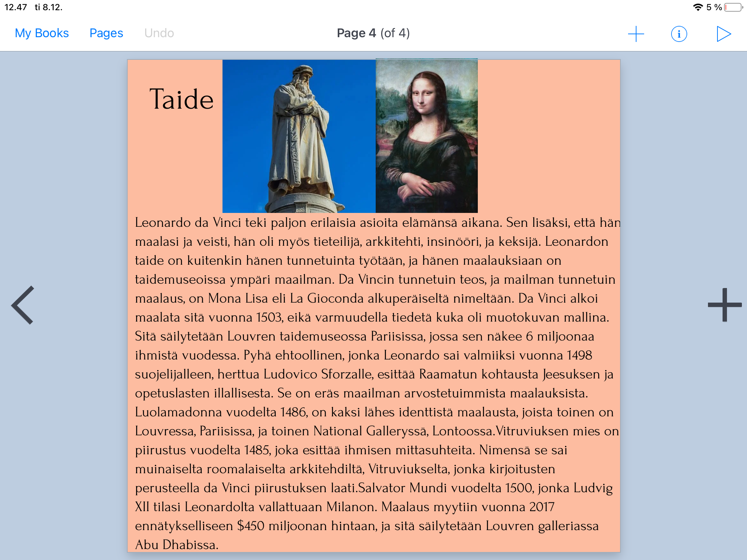Add a new page with large plus
Screen dimensions: 747x560
(x=724, y=305)
